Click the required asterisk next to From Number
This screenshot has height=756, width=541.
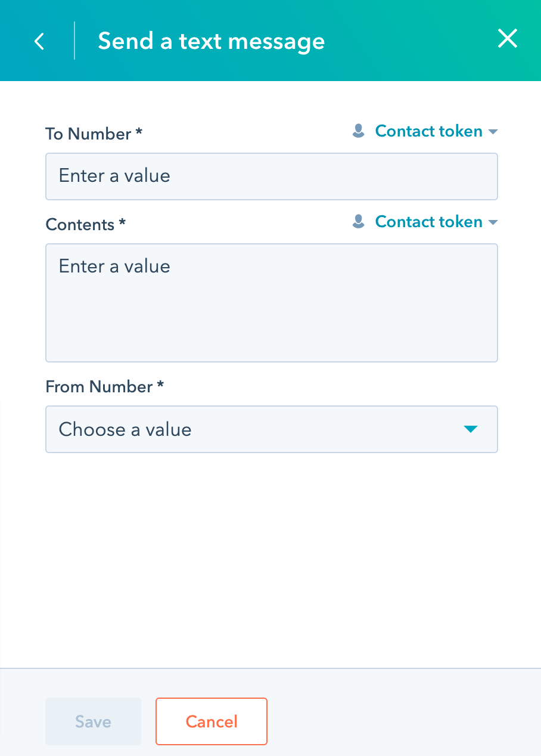160,385
